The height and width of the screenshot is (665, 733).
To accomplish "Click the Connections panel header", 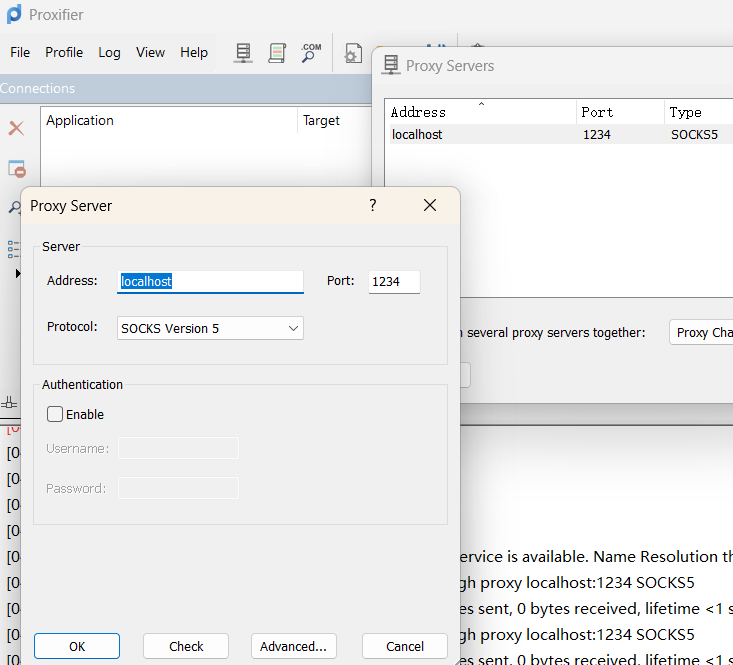I will coord(186,88).
